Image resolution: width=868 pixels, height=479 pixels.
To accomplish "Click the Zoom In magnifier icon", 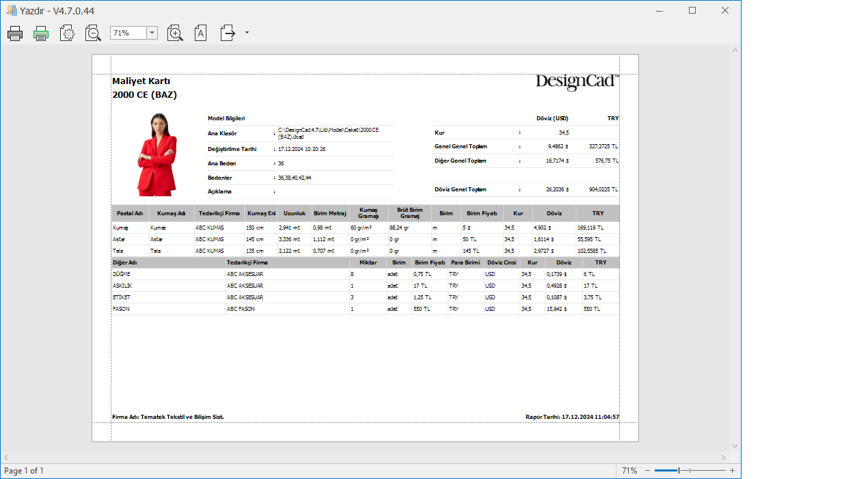I will [175, 33].
